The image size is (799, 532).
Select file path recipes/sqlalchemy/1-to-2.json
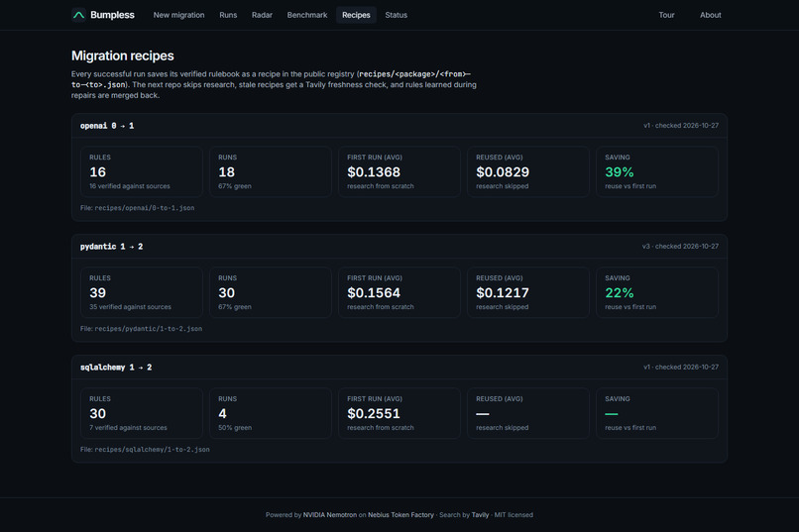pyautogui.click(x=152, y=450)
